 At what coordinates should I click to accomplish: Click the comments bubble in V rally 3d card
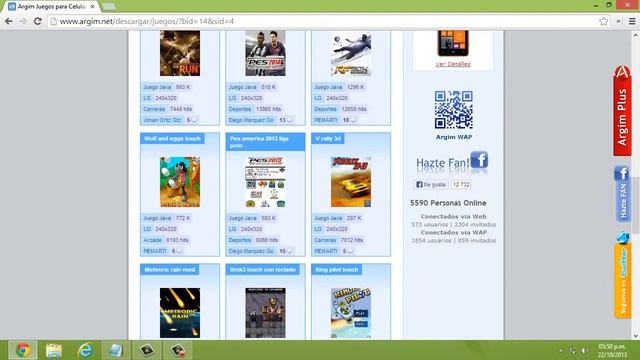pos(350,251)
